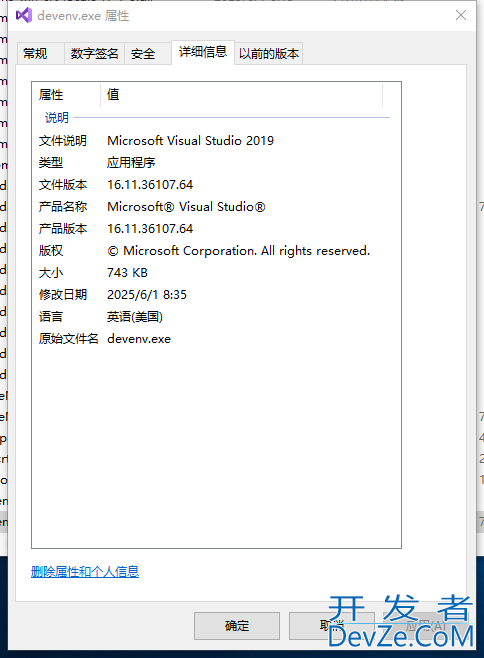
Task: Switch to the 以前的版本 tab
Action: 269,54
